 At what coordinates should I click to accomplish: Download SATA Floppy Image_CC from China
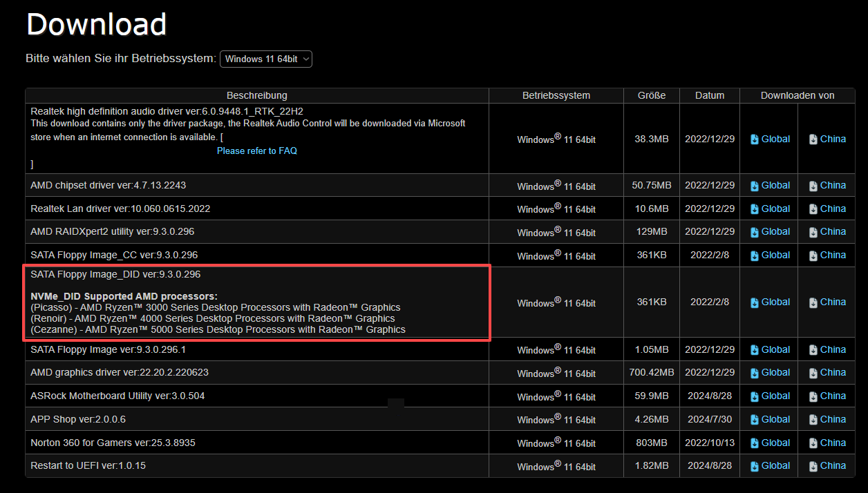[x=827, y=255]
